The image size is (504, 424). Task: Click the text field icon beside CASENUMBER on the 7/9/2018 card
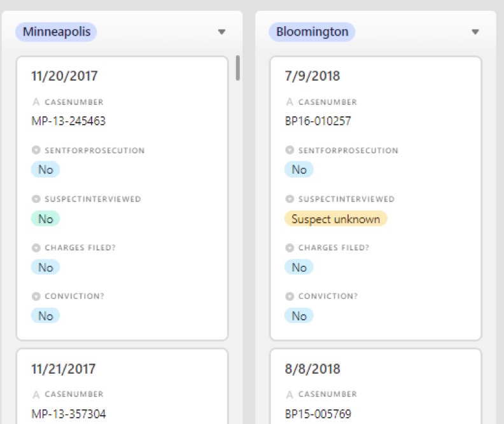290,102
